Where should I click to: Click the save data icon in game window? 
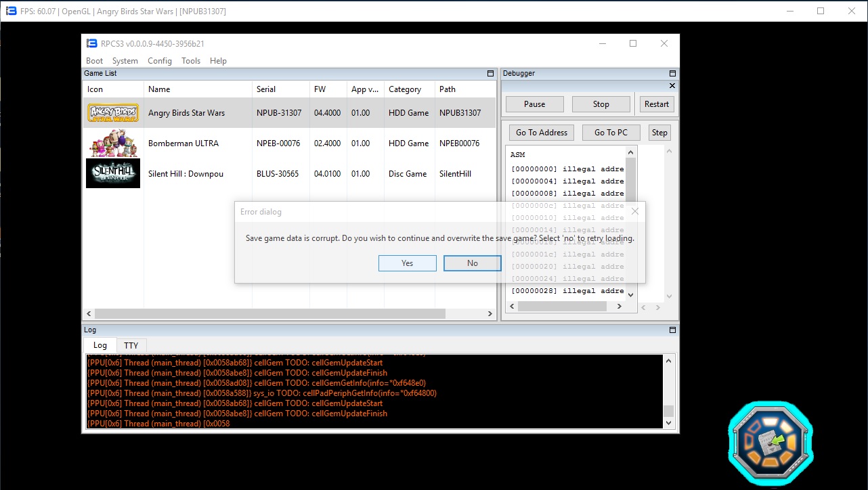click(771, 443)
